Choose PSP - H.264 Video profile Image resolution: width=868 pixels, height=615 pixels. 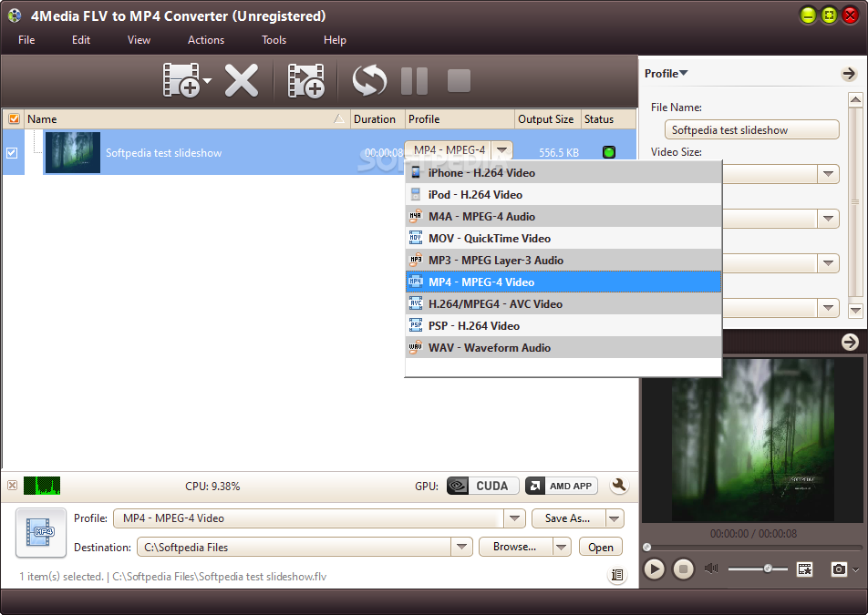(563, 326)
